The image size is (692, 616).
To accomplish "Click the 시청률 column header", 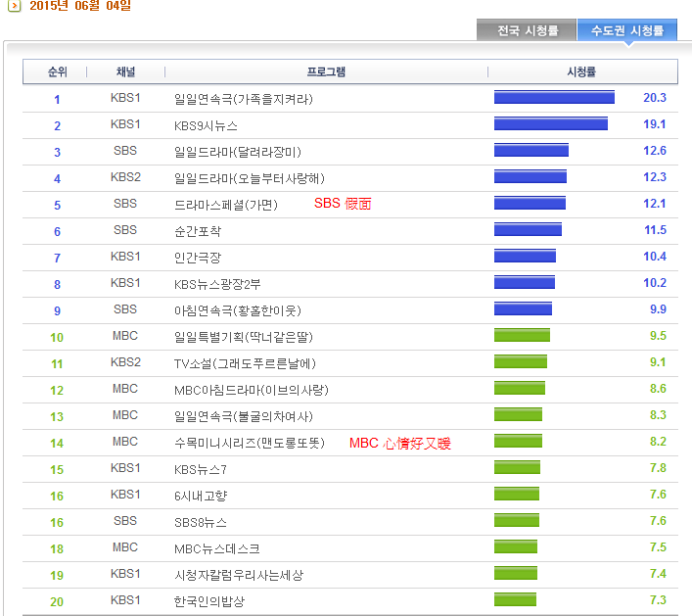I will click(x=581, y=71).
